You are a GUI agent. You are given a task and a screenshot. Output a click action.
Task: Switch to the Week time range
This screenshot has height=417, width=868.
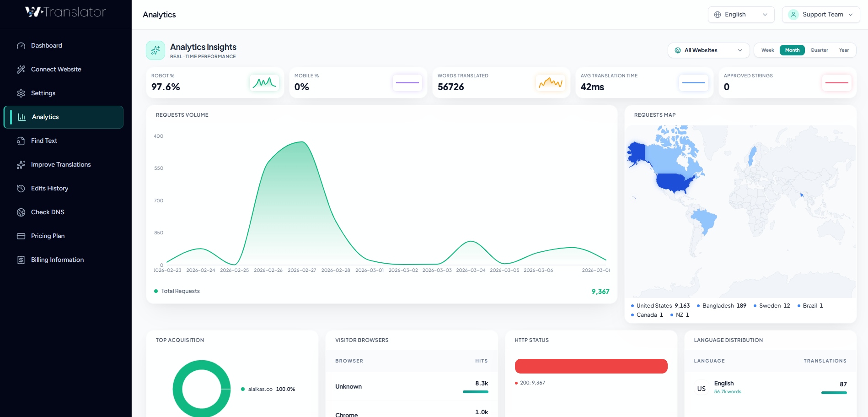click(x=767, y=50)
